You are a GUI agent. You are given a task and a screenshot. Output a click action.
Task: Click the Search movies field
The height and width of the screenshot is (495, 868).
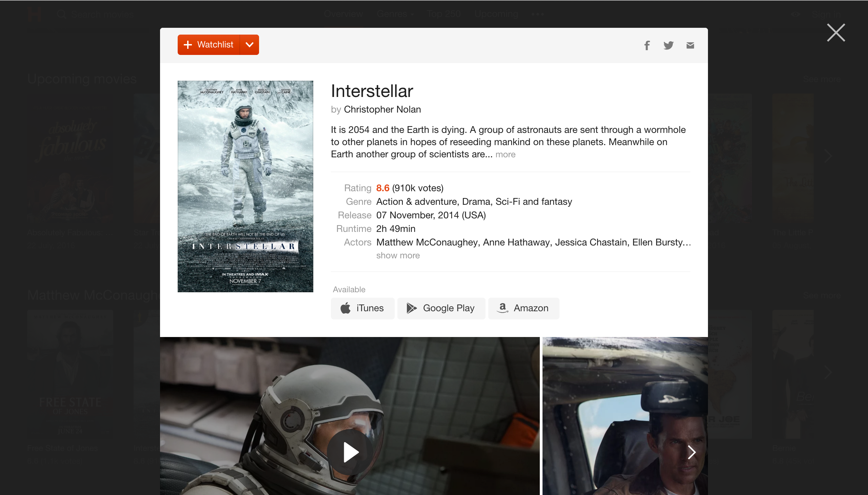[103, 15]
